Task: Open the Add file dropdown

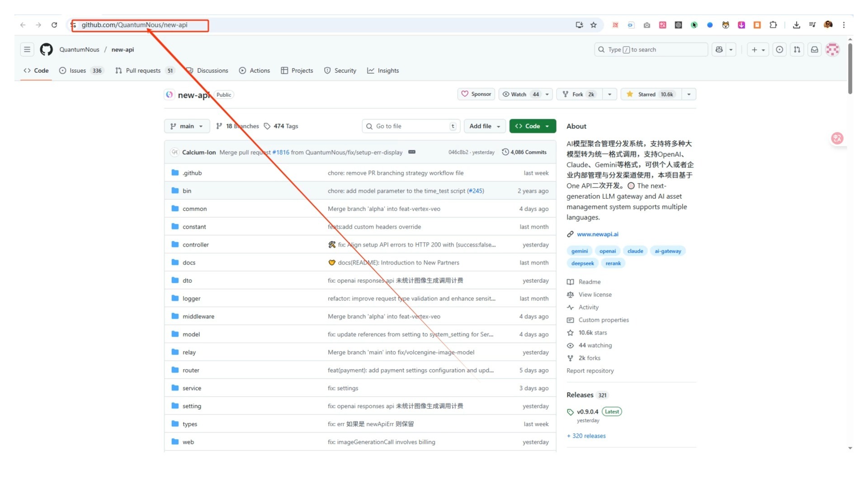Action: coord(484,126)
